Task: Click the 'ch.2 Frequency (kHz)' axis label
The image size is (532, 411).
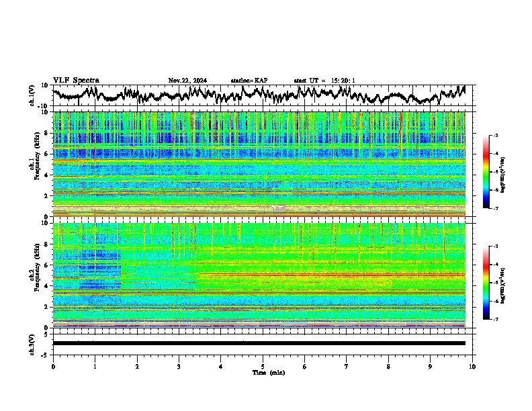Action: [35, 267]
